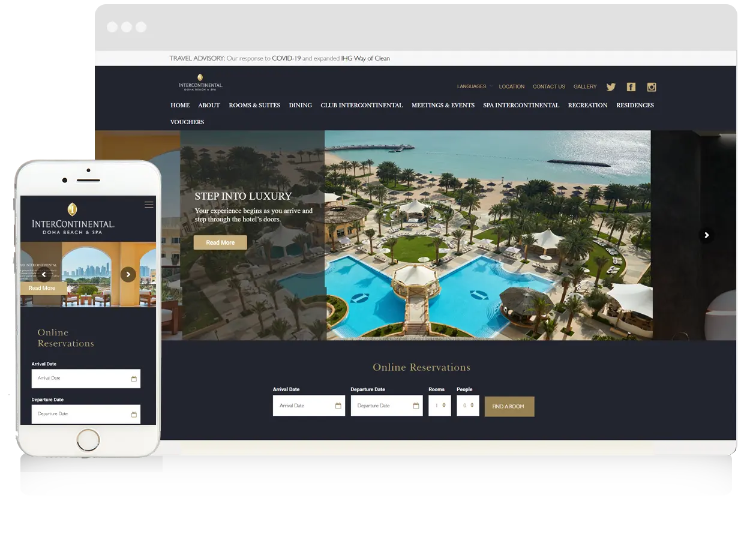Expand the Languages dropdown

[x=475, y=86]
